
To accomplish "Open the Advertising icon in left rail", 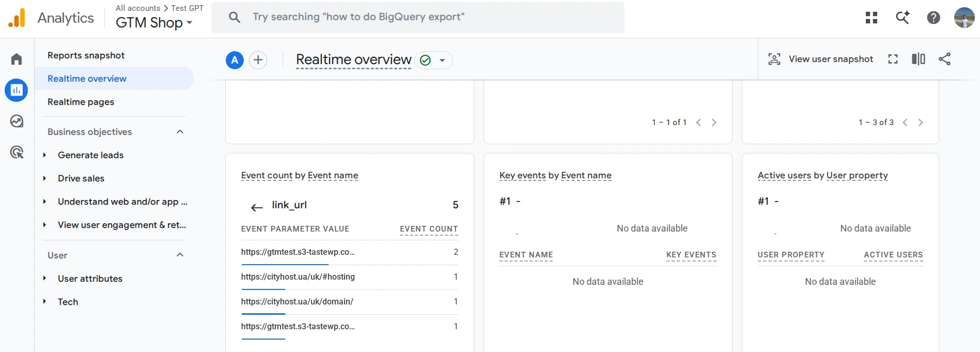I will 17,152.
